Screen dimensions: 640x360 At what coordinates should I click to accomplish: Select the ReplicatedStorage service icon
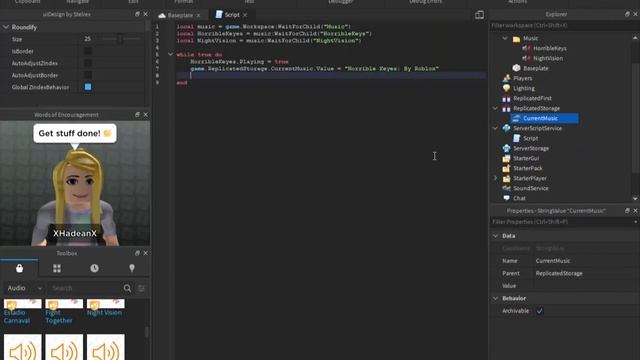click(507, 109)
